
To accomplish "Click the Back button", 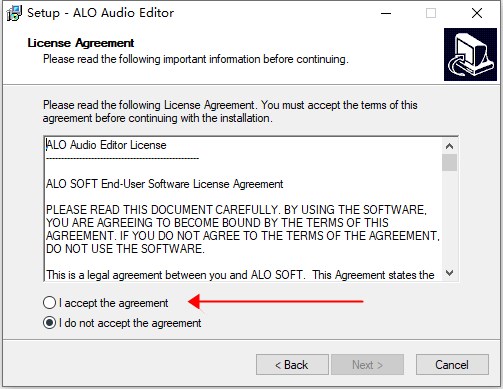I will coord(292,365).
